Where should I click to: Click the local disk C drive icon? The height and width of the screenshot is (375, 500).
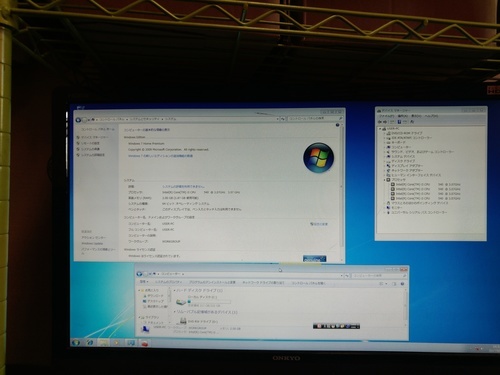[181, 302]
